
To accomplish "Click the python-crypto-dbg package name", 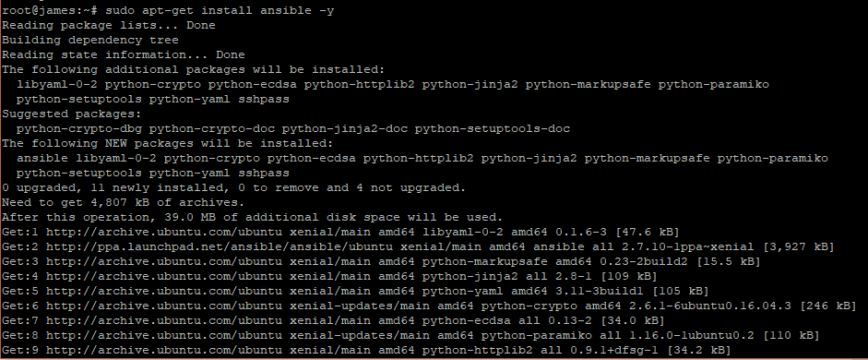I will coord(79,129).
